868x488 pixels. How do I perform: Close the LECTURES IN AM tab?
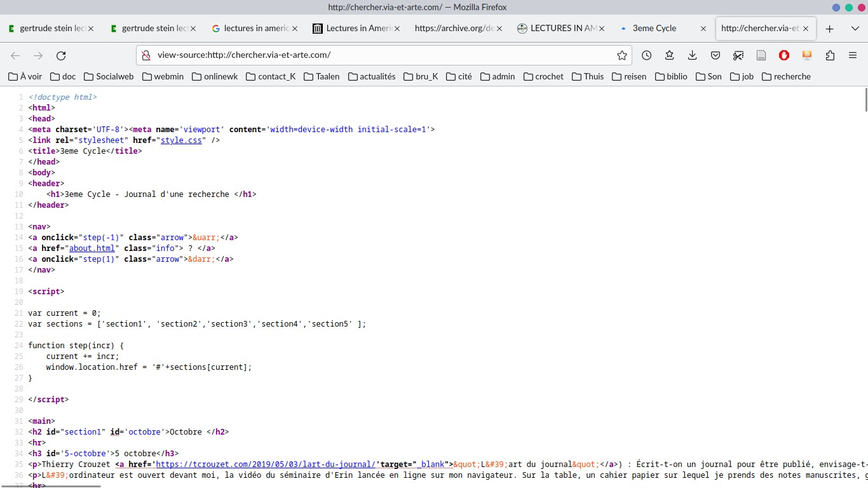pos(601,29)
